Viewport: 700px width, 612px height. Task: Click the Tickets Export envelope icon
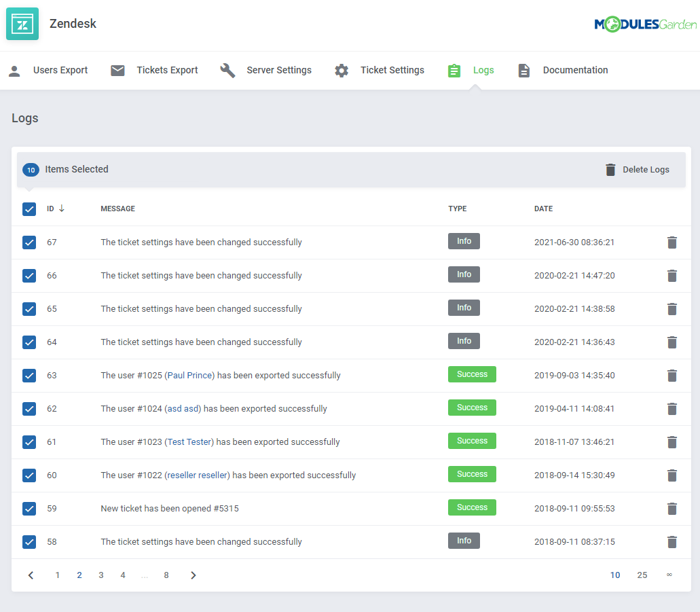point(117,70)
